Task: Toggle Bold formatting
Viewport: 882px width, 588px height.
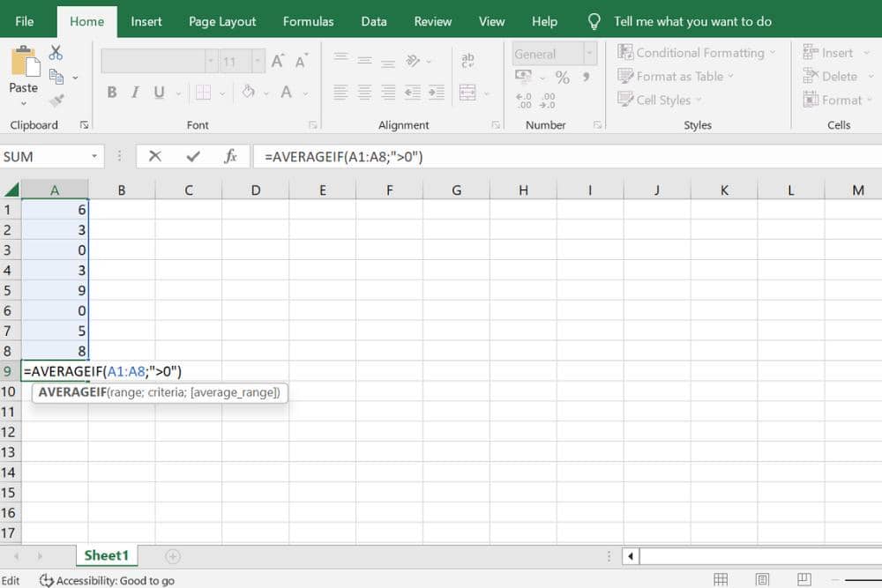Action: (x=112, y=92)
